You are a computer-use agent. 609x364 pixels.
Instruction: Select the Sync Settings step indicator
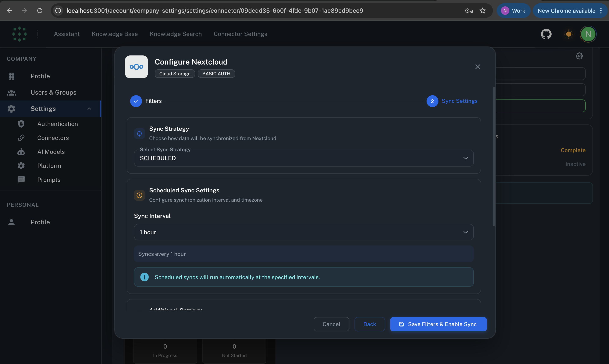coord(432,101)
